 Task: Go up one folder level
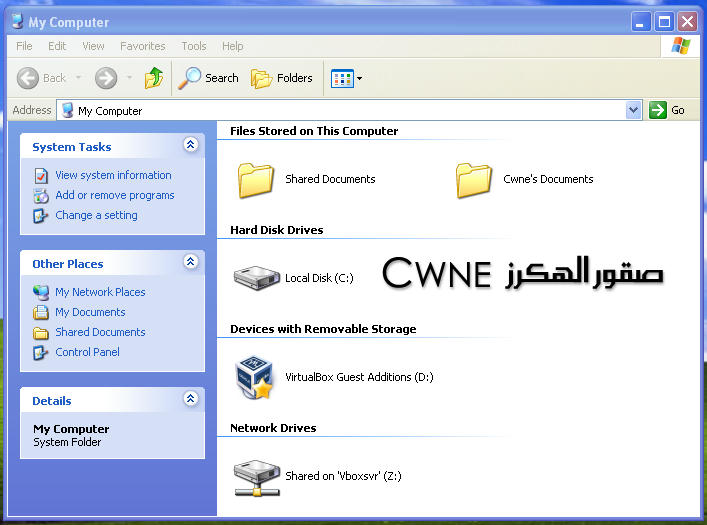pos(154,78)
